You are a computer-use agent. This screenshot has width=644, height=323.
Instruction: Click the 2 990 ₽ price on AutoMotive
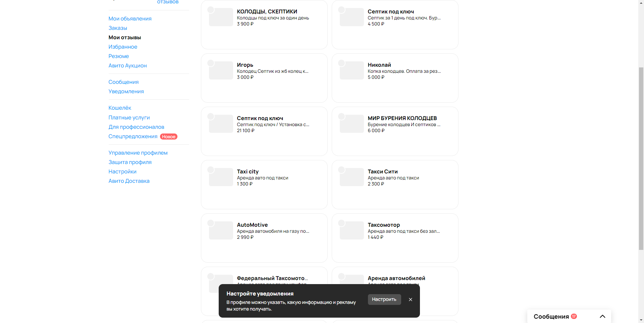pyautogui.click(x=245, y=237)
